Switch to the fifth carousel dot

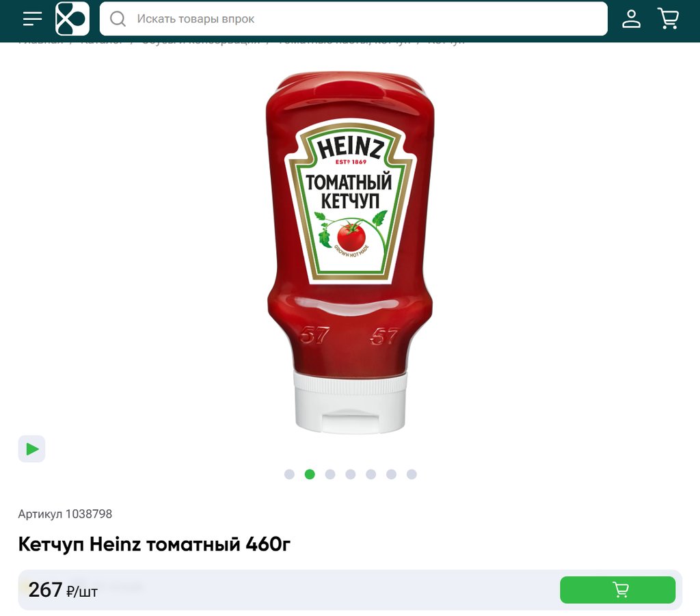[371, 474]
